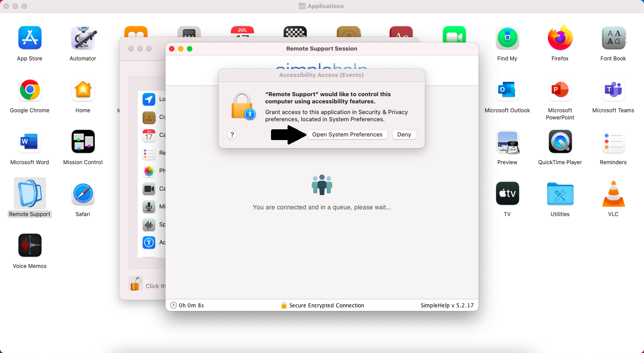The image size is (644, 353).
Task: Launch Voice Memos
Action: (x=30, y=246)
